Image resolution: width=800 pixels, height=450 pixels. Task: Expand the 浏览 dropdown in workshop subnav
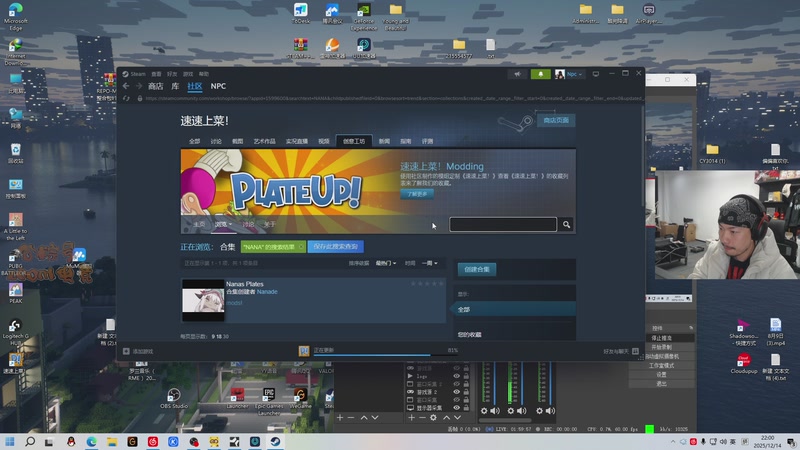(223, 224)
